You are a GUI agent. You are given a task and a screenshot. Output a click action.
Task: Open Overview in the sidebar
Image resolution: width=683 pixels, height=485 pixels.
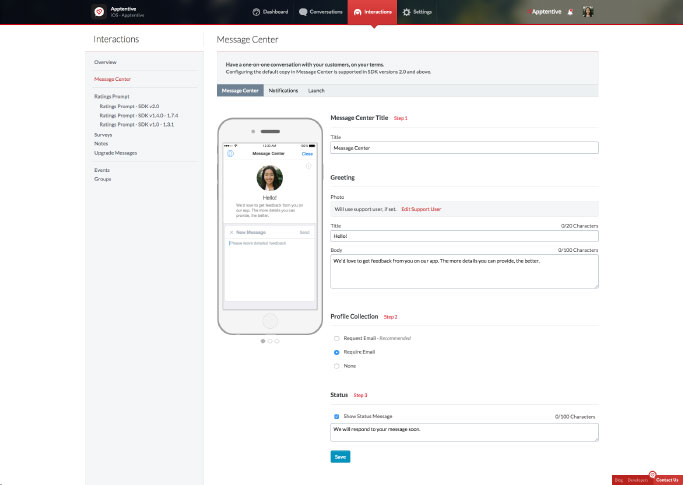click(105, 62)
